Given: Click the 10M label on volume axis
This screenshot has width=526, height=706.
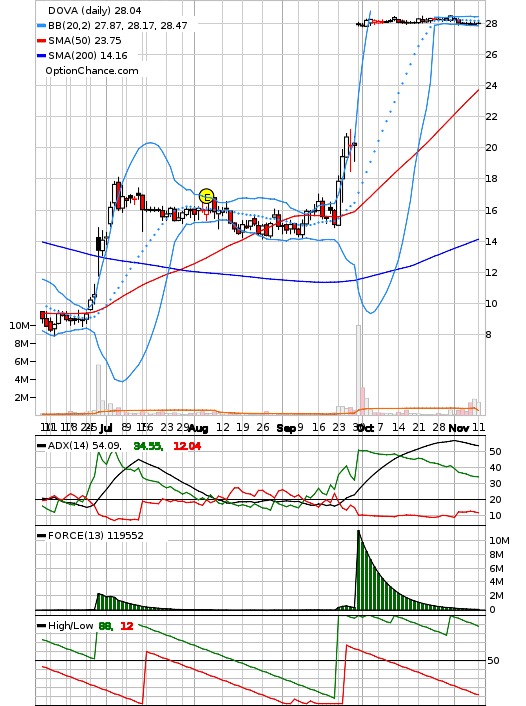Looking at the screenshot, I should (19, 326).
